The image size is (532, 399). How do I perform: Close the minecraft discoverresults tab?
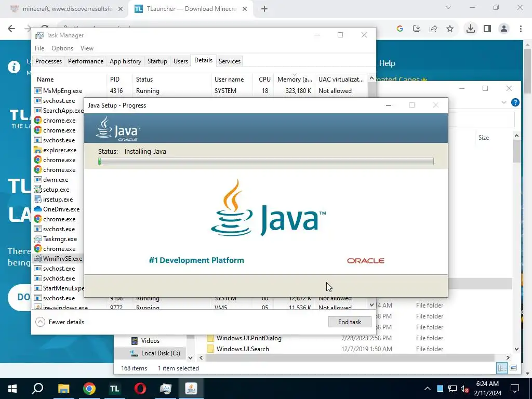point(121,9)
